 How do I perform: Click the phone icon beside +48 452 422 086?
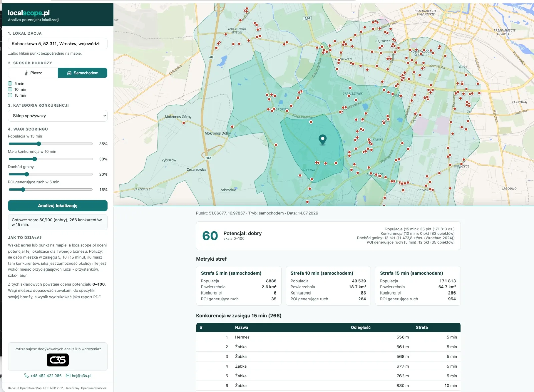(x=26, y=376)
